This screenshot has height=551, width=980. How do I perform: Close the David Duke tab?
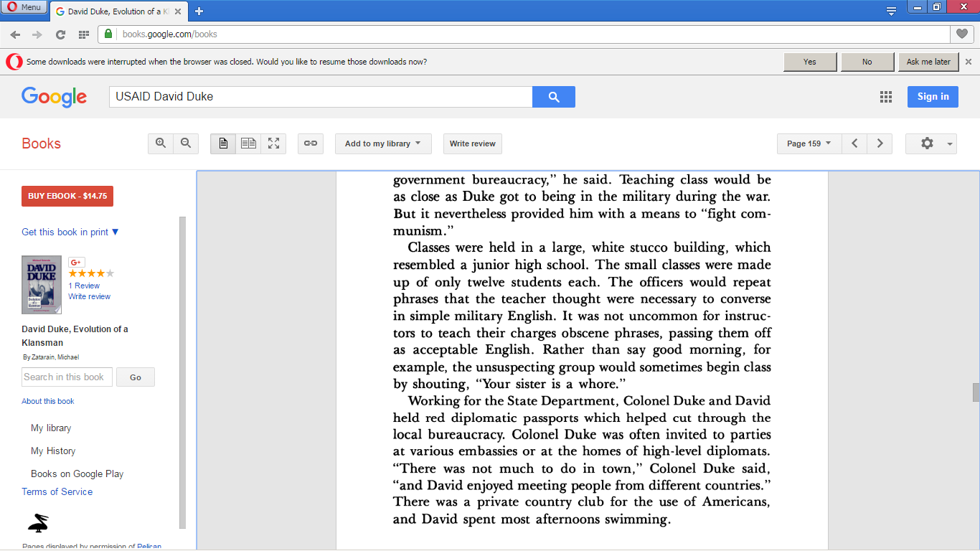pyautogui.click(x=178, y=11)
